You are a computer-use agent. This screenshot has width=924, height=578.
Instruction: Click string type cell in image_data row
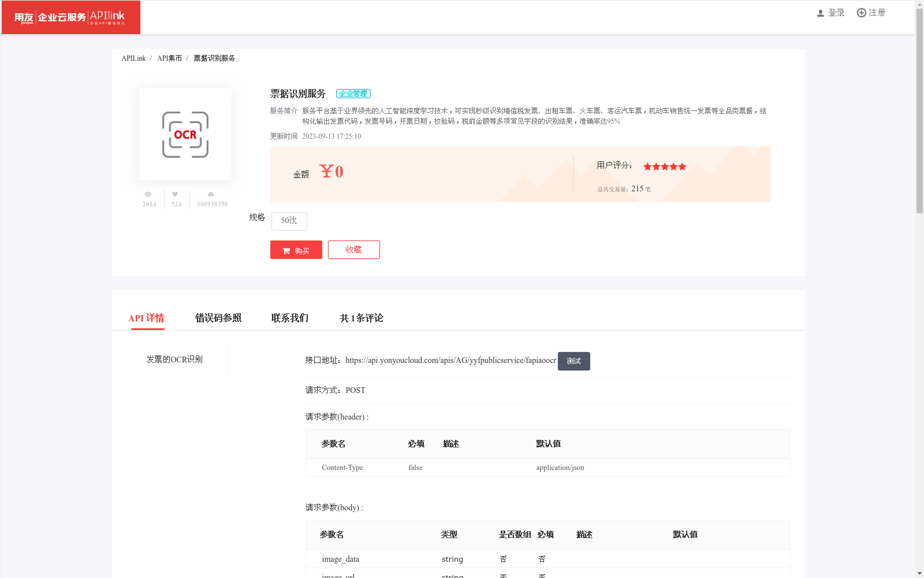click(452, 559)
